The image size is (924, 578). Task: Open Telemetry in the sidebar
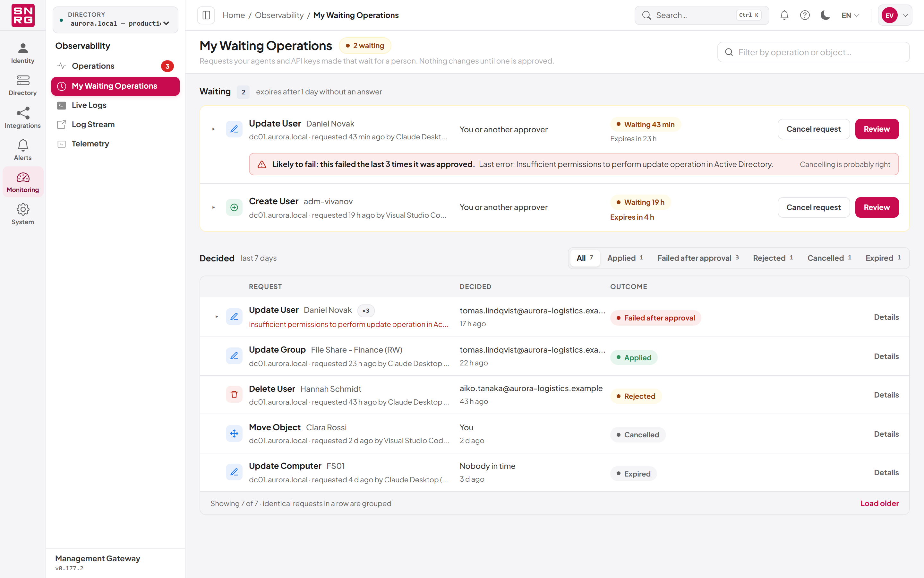[115, 144]
